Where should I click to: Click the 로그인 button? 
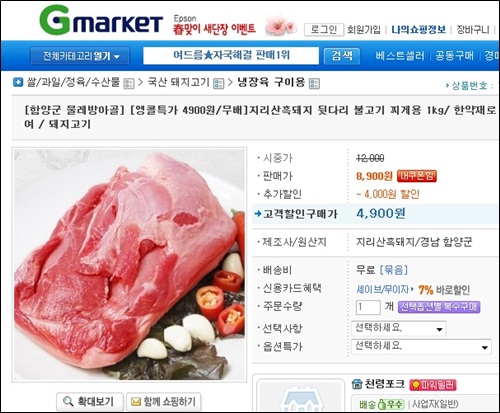click(x=324, y=30)
